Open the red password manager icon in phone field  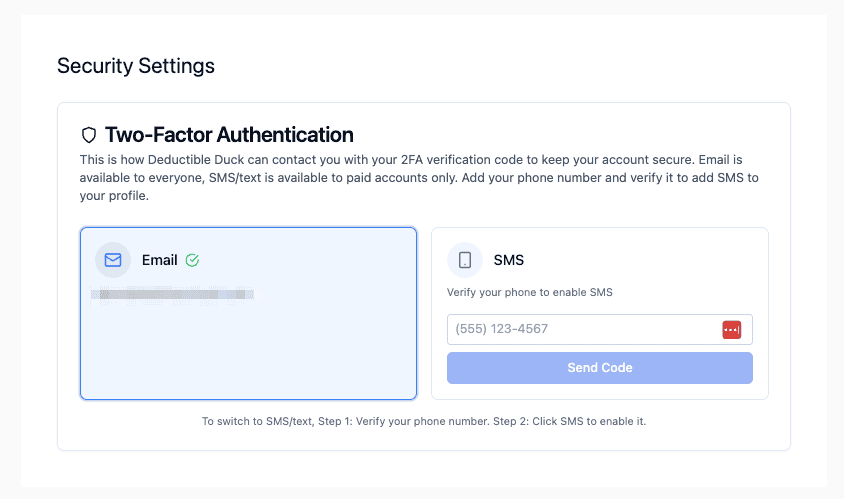tap(731, 330)
